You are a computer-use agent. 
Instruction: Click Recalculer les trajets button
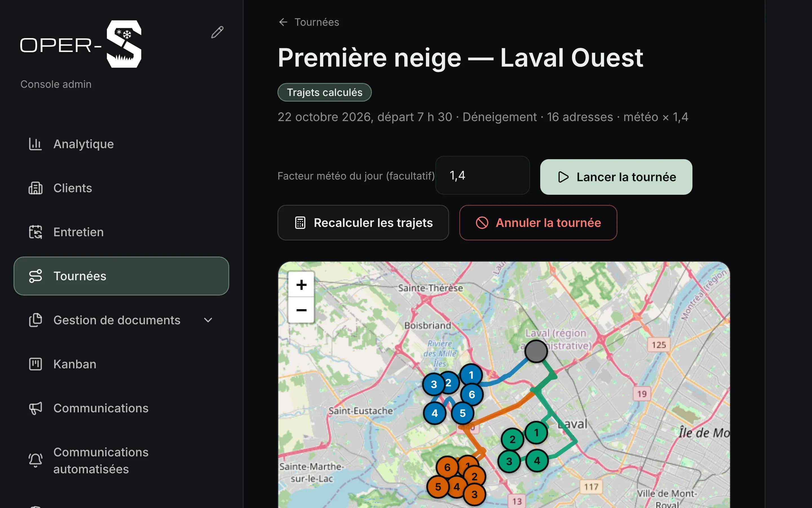pos(363,223)
